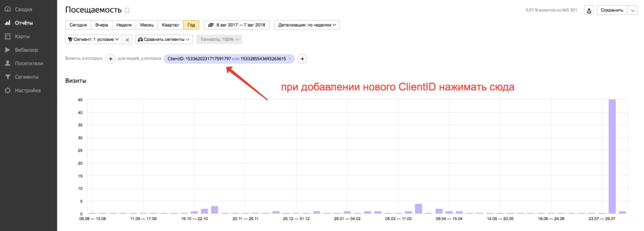
Task: Click the tallest bar in Визиты chart
Action: click(x=612, y=156)
